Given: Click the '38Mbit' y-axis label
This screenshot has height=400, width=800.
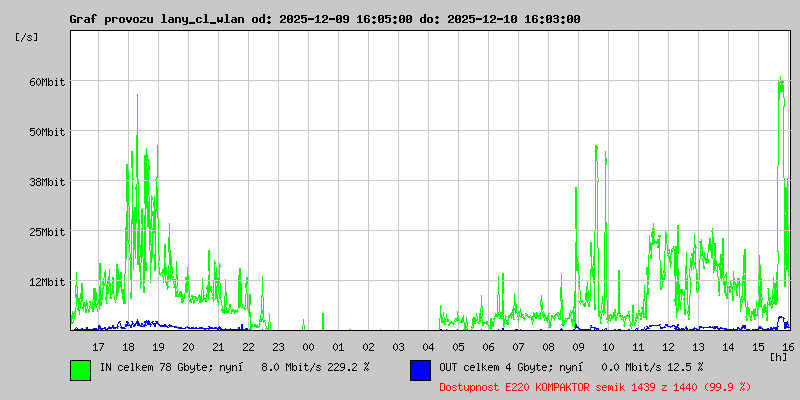Looking at the screenshot, I should 47,182.
